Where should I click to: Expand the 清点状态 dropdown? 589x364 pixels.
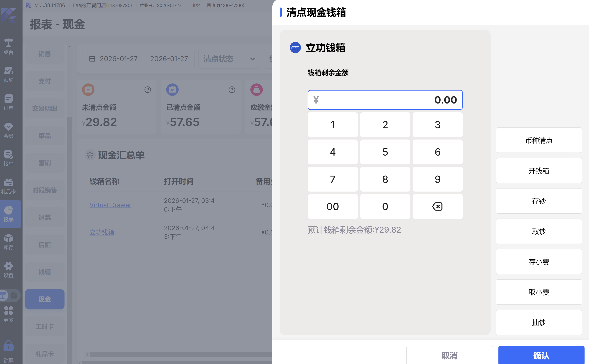tap(229, 59)
